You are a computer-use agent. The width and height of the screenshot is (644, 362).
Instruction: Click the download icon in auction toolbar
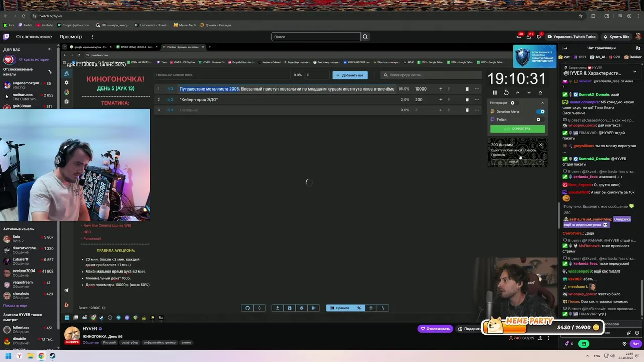pos(277,308)
